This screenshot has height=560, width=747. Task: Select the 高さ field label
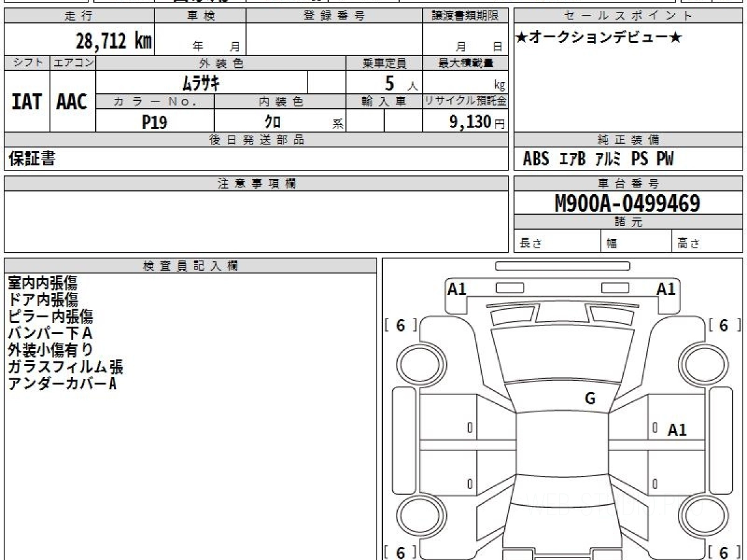pyautogui.click(x=688, y=244)
